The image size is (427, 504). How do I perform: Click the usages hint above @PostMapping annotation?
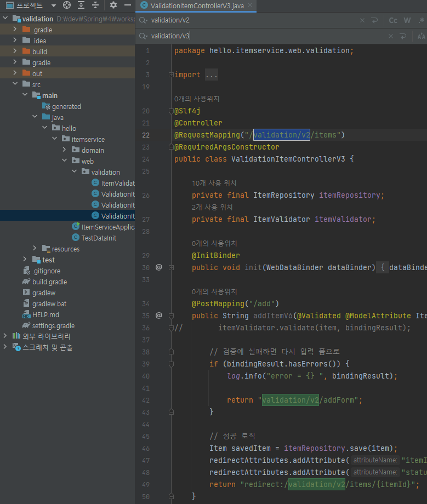click(x=214, y=291)
